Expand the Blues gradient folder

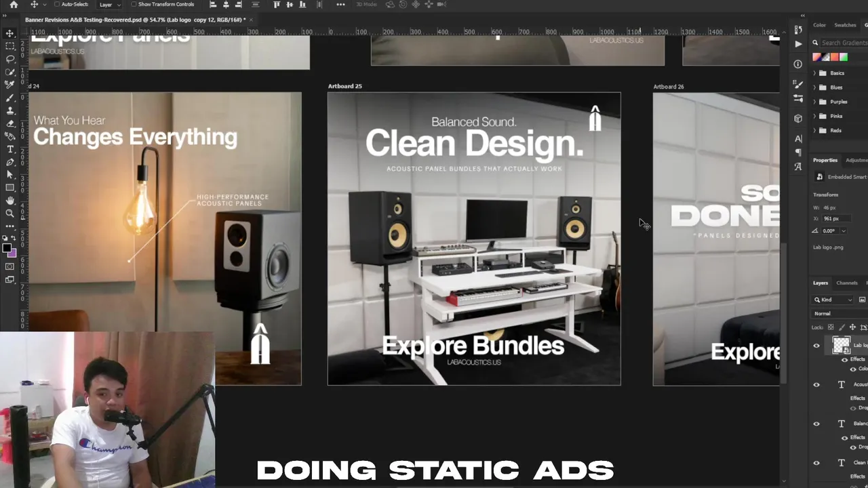click(x=814, y=87)
